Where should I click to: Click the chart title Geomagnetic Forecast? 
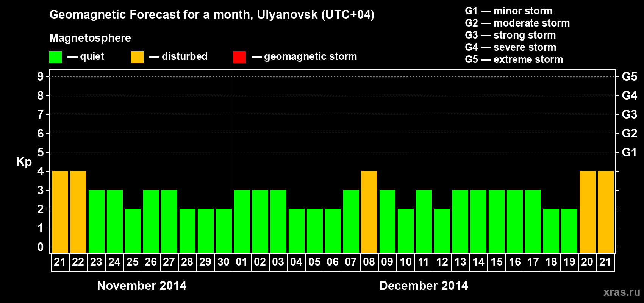(x=212, y=15)
